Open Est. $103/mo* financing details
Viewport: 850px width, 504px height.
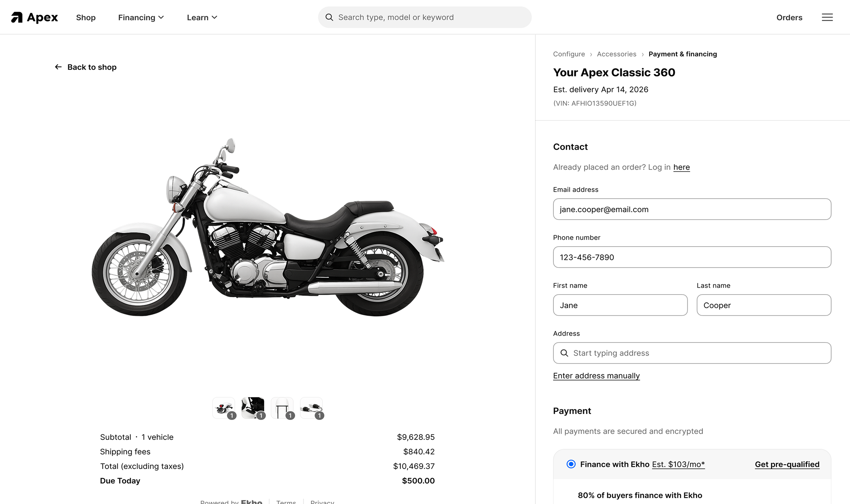(678, 464)
